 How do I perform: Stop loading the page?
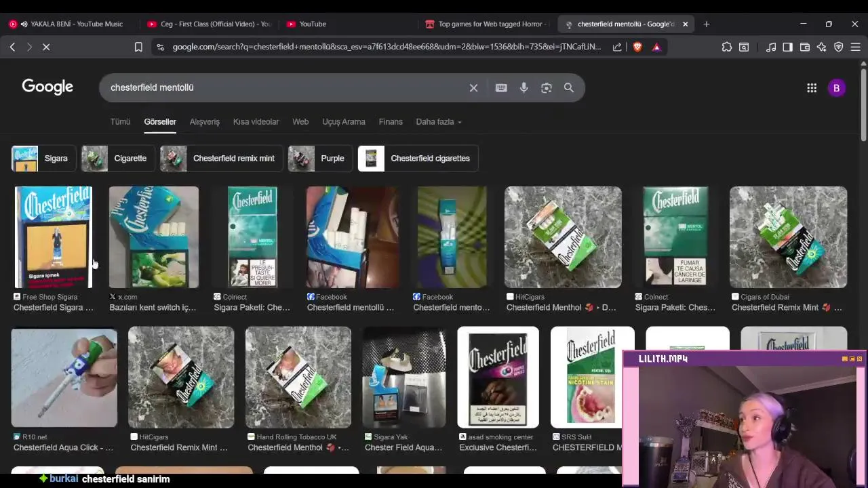pyautogui.click(x=47, y=47)
